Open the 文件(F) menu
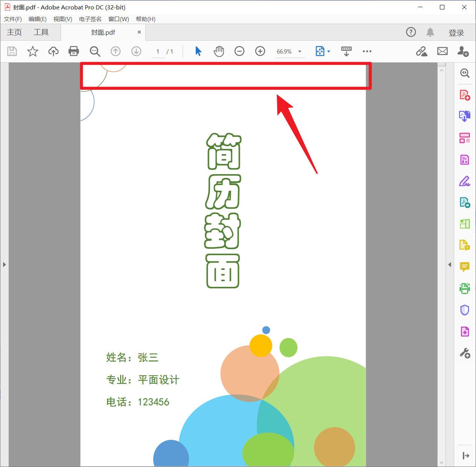The height and width of the screenshot is (467, 476). [13, 19]
